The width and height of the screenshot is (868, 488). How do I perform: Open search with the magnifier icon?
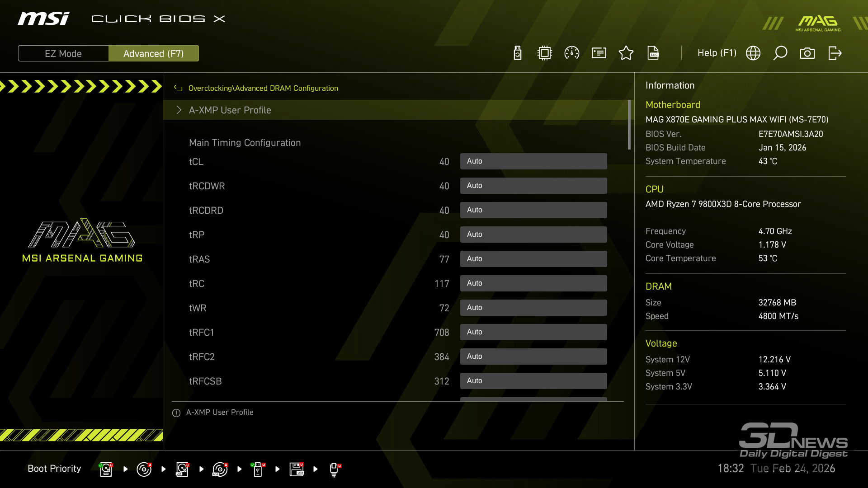[x=780, y=53]
